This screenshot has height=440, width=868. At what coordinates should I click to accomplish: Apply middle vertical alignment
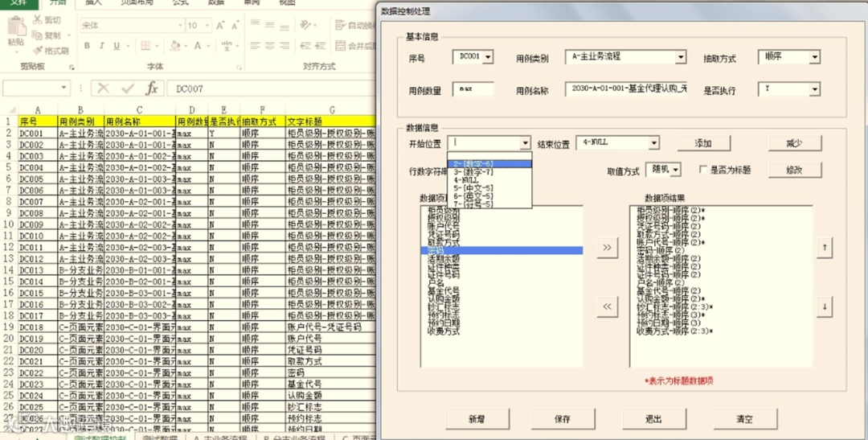point(269,24)
